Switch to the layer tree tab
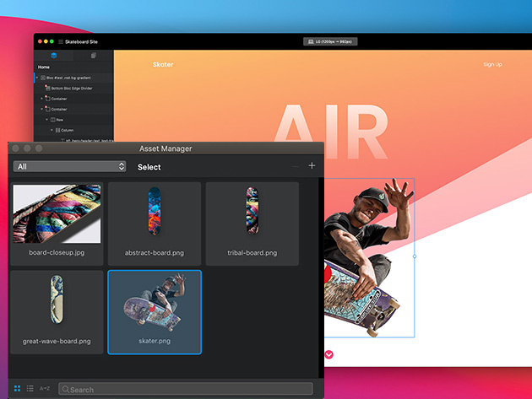The image size is (532, 399). (53, 56)
